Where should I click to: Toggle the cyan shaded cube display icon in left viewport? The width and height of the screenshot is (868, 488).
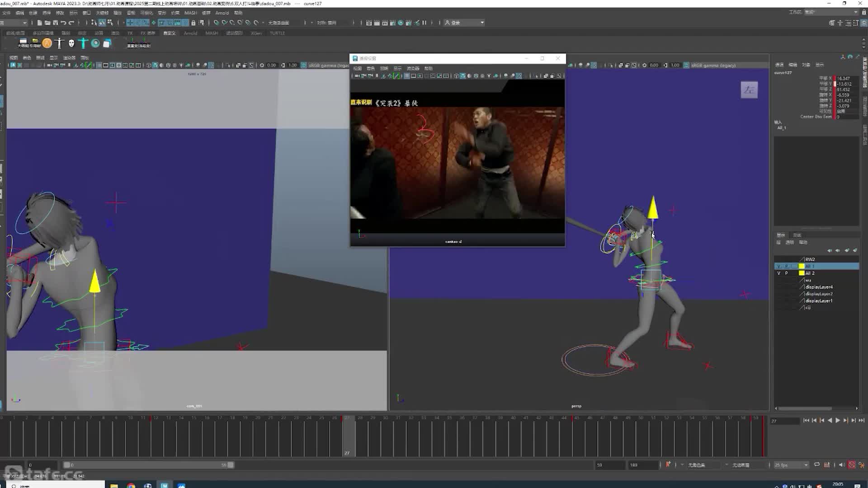pos(155,65)
